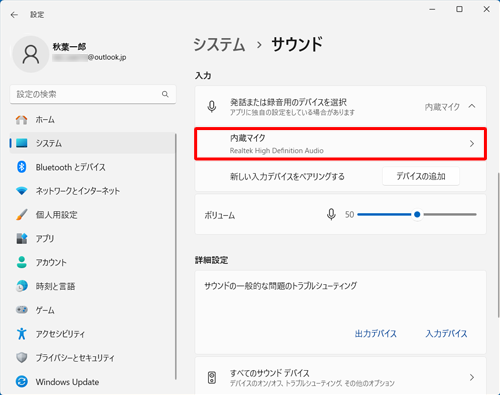The image size is (500, 395).
Task: Mute microphone via volume mic icon
Action: (331, 215)
